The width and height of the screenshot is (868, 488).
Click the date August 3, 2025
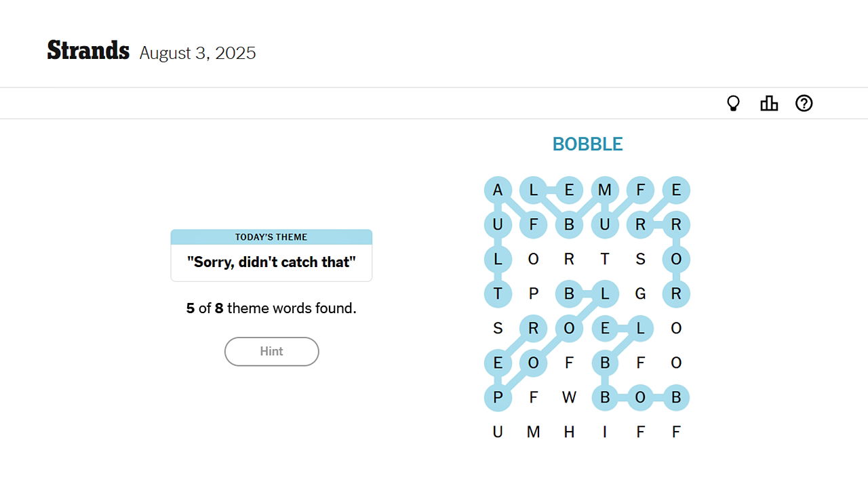[197, 53]
